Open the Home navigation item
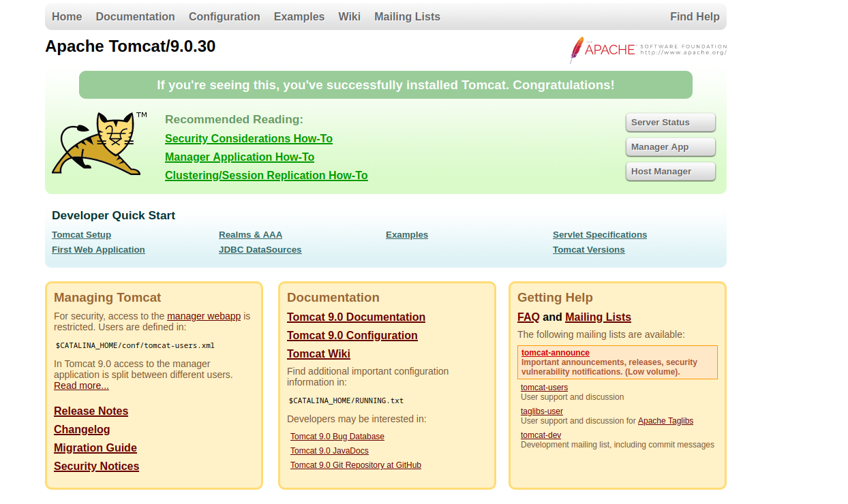The width and height of the screenshot is (848, 504). coord(67,16)
